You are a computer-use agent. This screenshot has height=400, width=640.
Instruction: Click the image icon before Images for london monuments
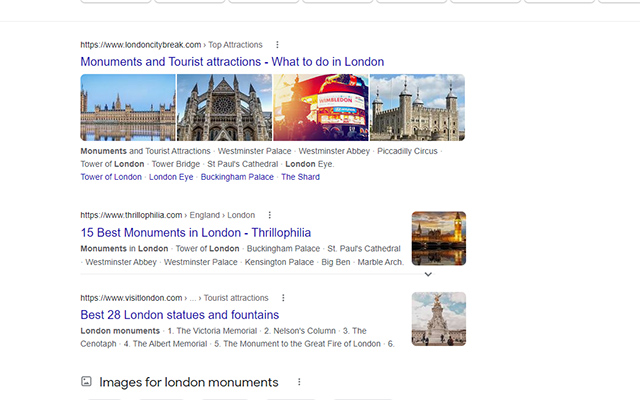(x=86, y=381)
